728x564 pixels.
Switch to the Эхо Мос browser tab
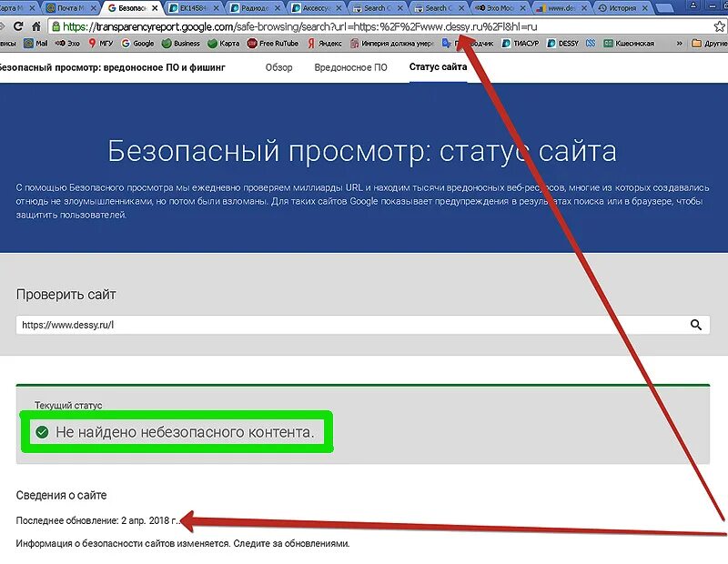500,8
